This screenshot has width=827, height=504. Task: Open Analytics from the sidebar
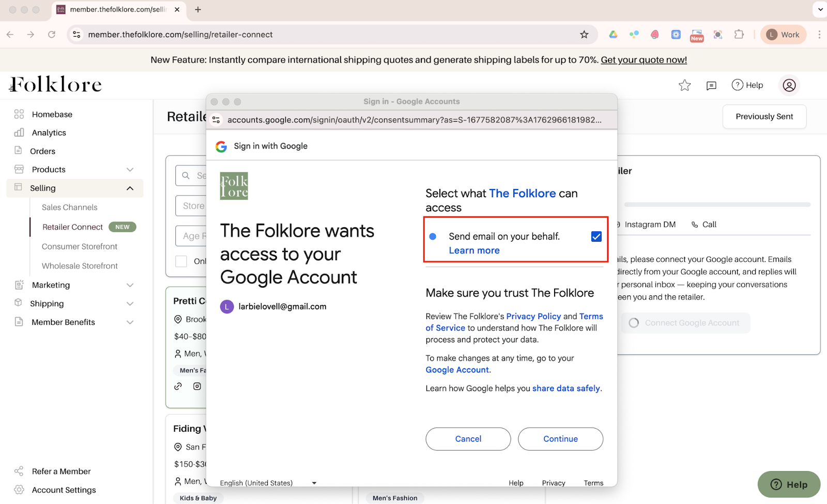pos(49,133)
